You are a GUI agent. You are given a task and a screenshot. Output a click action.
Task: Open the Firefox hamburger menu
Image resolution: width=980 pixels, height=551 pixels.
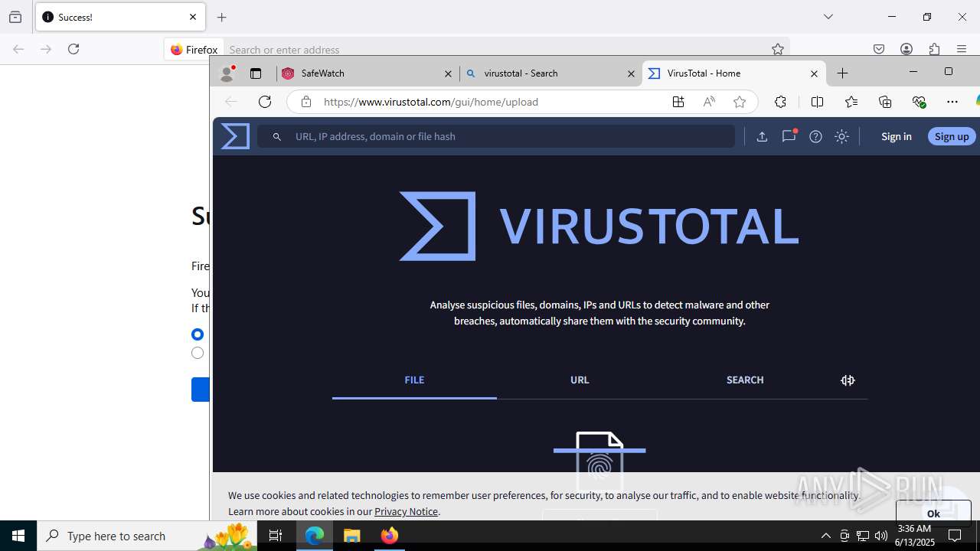962,49
